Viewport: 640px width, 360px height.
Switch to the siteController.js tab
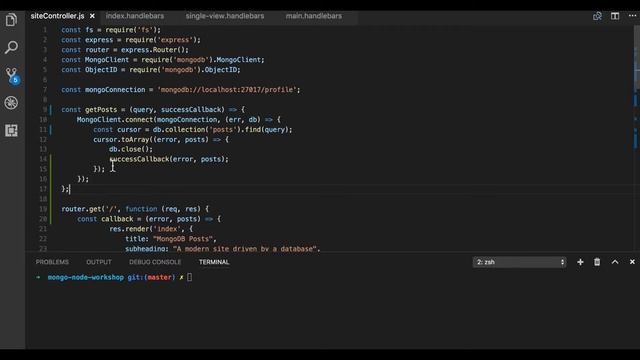[57, 16]
